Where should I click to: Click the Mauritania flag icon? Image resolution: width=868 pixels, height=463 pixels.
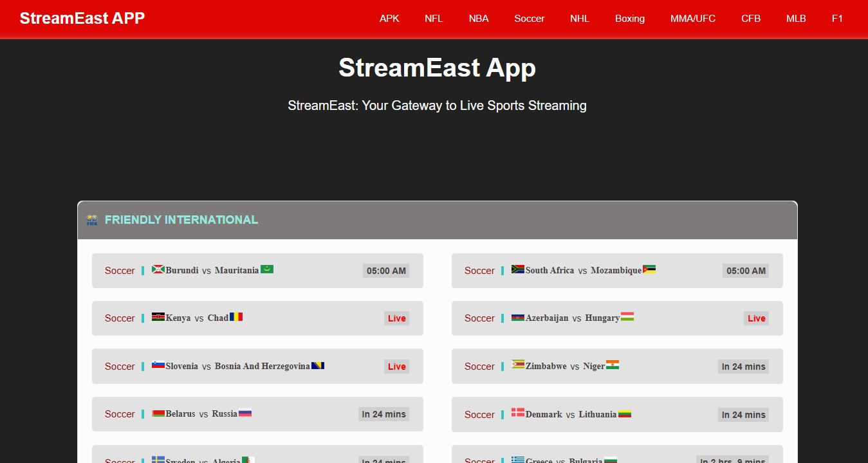[x=267, y=269]
